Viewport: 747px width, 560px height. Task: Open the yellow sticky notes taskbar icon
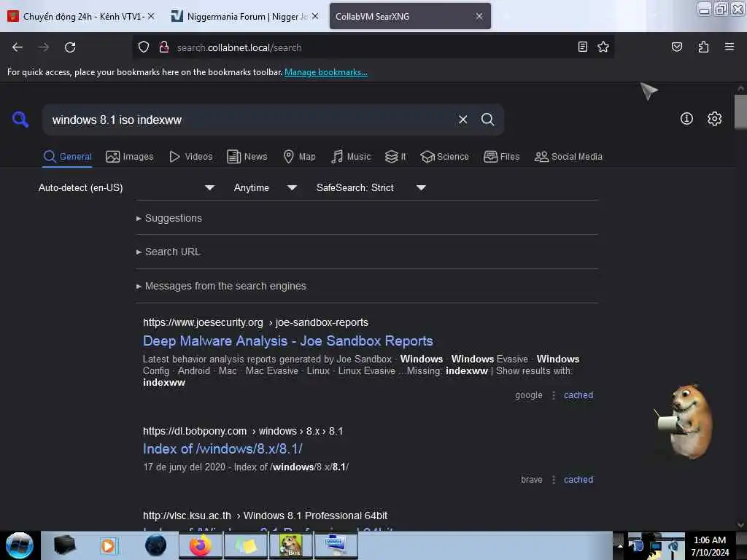pyautogui.click(x=247, y=545)
